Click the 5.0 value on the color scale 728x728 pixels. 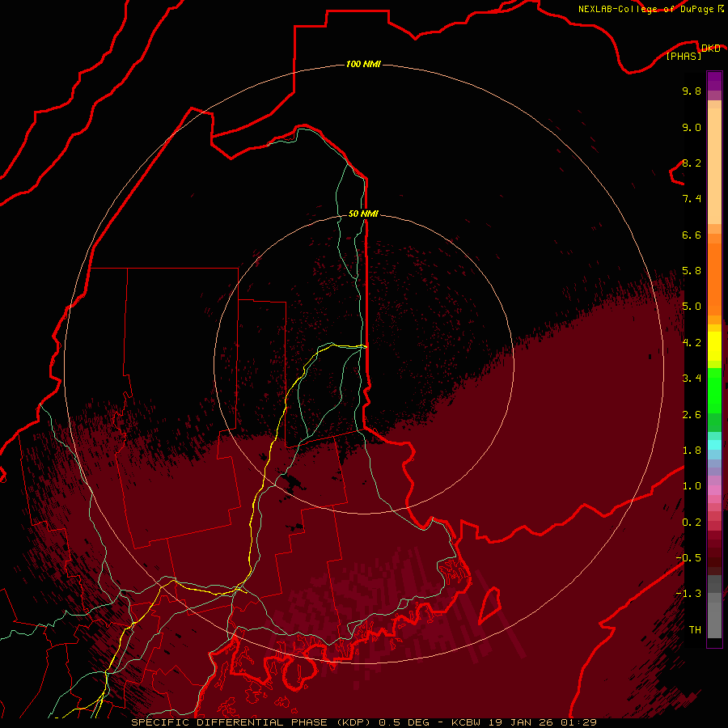692,307
